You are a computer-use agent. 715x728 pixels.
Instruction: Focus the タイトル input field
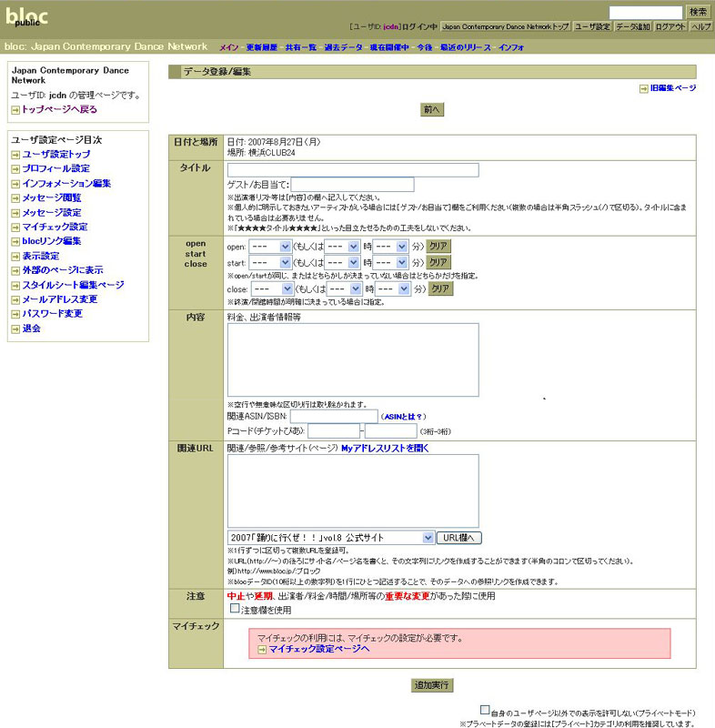point(353,170)
